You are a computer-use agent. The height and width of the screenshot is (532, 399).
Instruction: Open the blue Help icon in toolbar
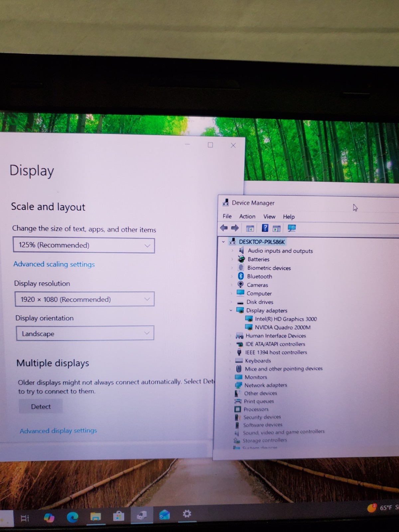point(265,228)
